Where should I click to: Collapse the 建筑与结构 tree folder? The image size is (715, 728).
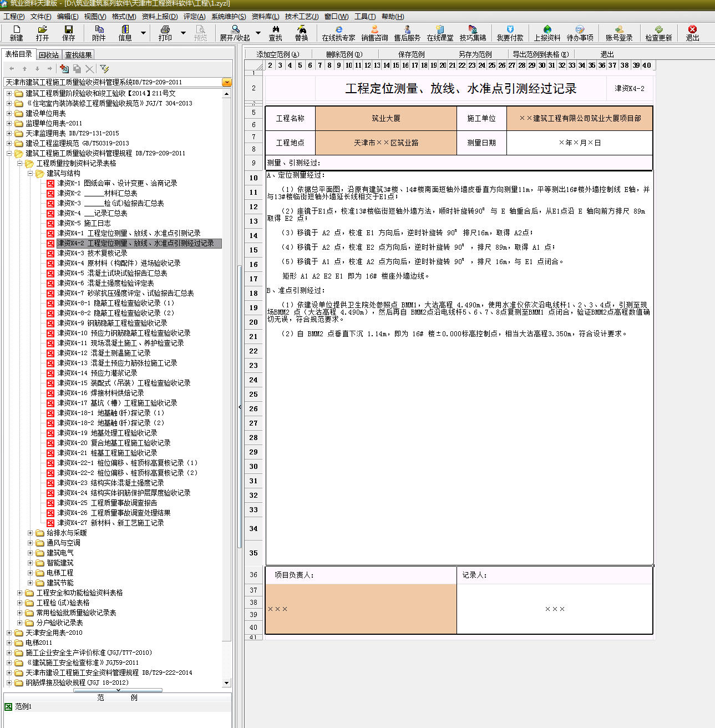[x=31, y=173]
